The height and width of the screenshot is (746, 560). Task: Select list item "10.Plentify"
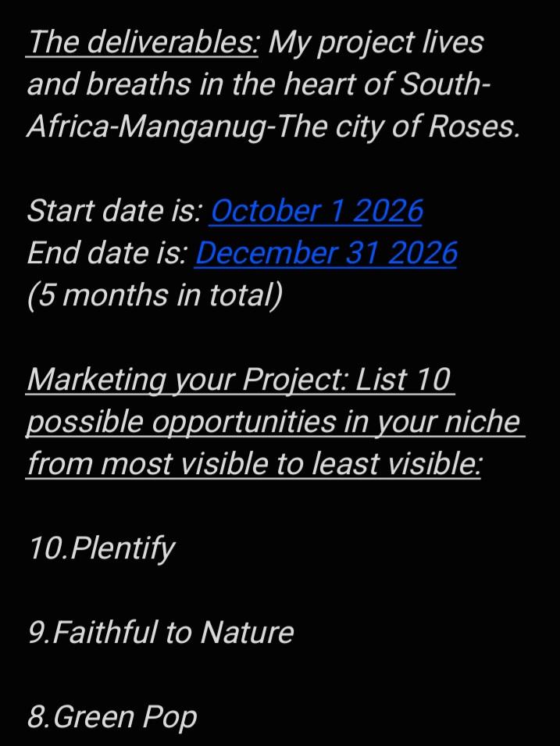tap(102, 548)
